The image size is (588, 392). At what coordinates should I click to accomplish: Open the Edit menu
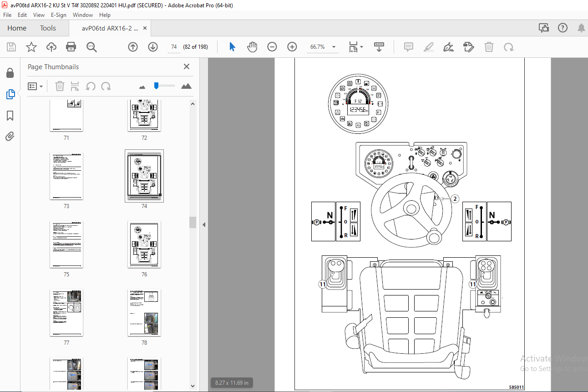click(x=22, y=15)
